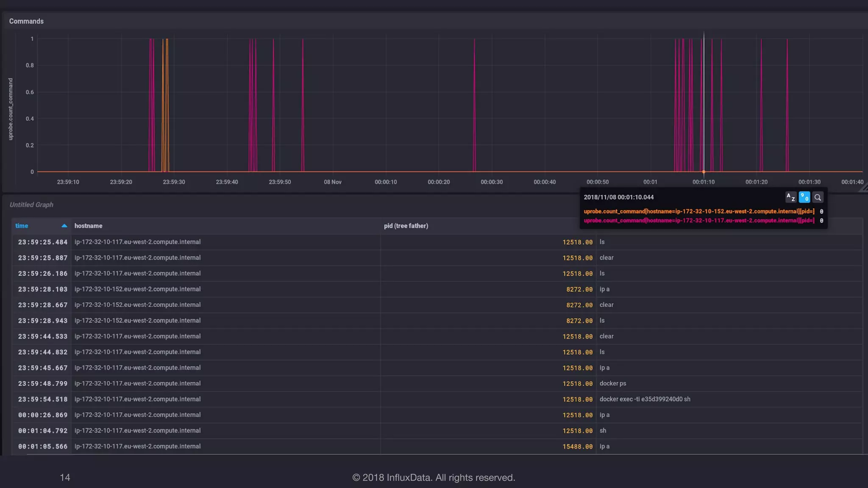This screenshot has height=488, width=868.
Task: Select the 'docker exec -ti e35d399240d0 sh' row
Action: (x=644, y=399)
